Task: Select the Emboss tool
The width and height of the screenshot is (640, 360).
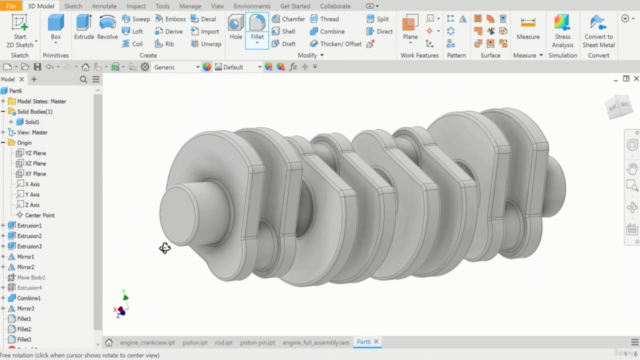Action: pyautogui.click(x=170, y=19)
